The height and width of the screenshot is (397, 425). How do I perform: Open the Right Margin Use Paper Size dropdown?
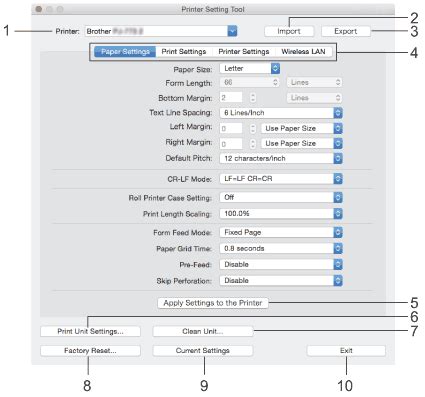click(x=301, y=143)
